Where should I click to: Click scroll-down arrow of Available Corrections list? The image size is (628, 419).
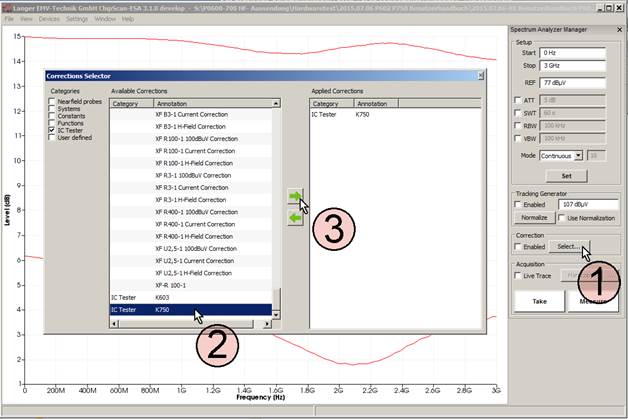coord(277,313)
